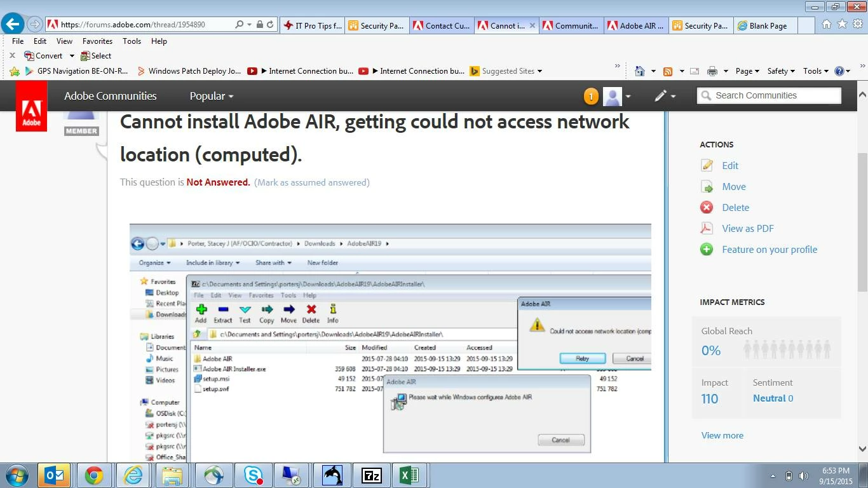The height and width of the screenshot is (488, 868).
Task: Click the Convert PDF toolbar icon
Action: [x=29, y=56]
